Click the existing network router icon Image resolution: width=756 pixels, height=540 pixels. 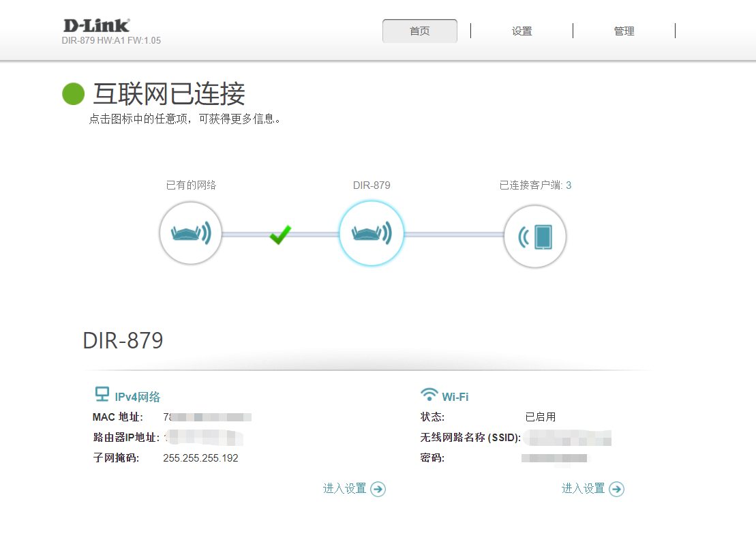(x=191, y=233)
